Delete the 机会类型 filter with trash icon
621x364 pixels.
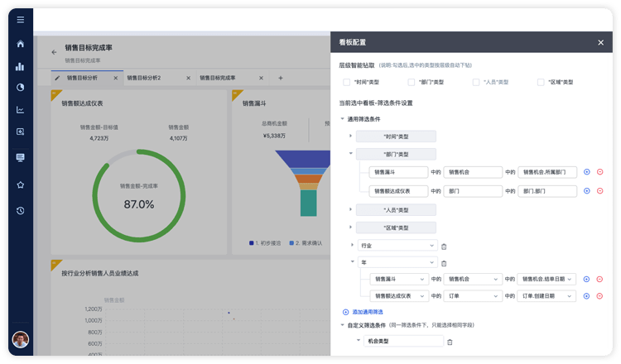pos(450,342)
